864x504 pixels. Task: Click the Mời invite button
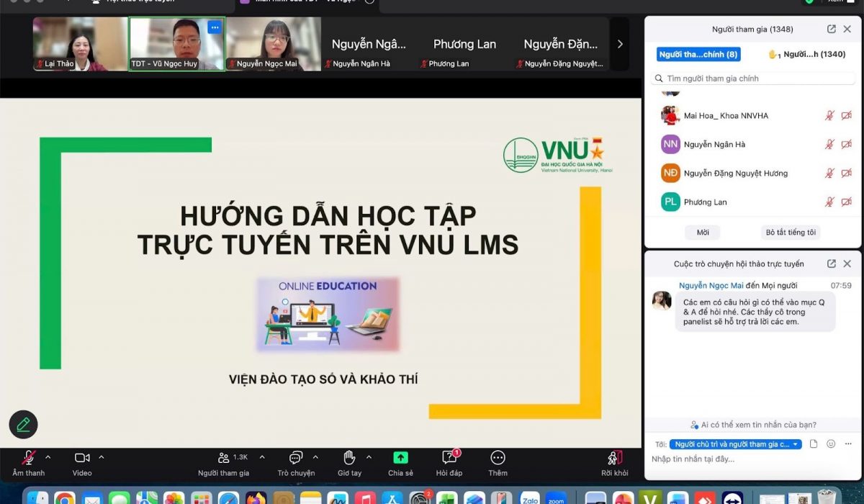[703, 233]
